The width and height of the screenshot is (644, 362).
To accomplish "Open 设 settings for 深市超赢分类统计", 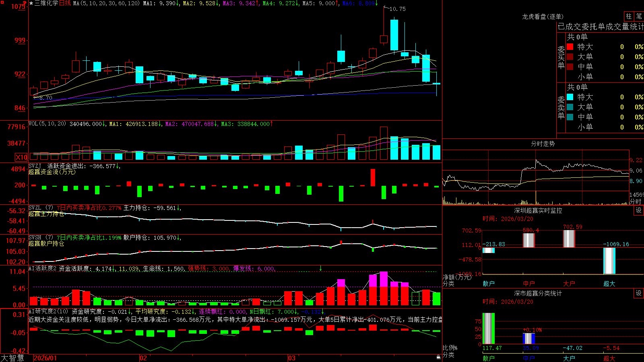I will coord(639,293).
